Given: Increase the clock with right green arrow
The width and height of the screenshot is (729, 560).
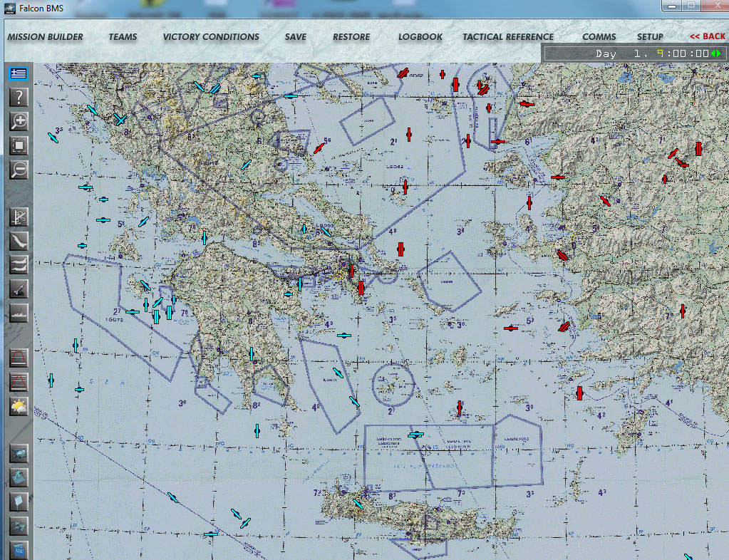Looking at the screenshot, I should (x=719, y=53).
